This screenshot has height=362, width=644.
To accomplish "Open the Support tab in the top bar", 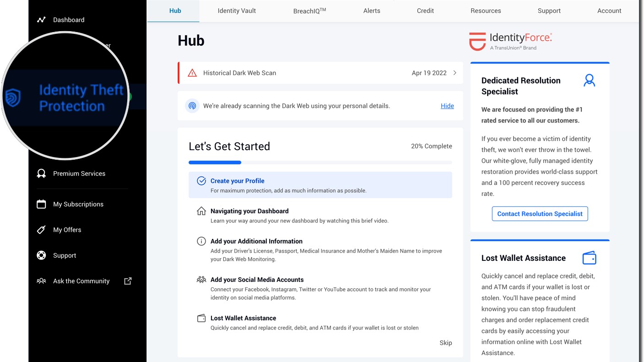I will coord(549,11).
